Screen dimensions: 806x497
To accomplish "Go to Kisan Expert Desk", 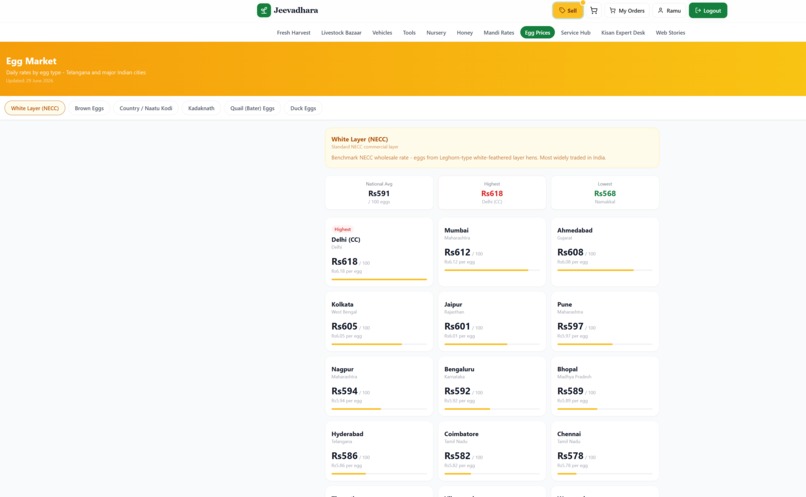I will [x=623, y=32].
